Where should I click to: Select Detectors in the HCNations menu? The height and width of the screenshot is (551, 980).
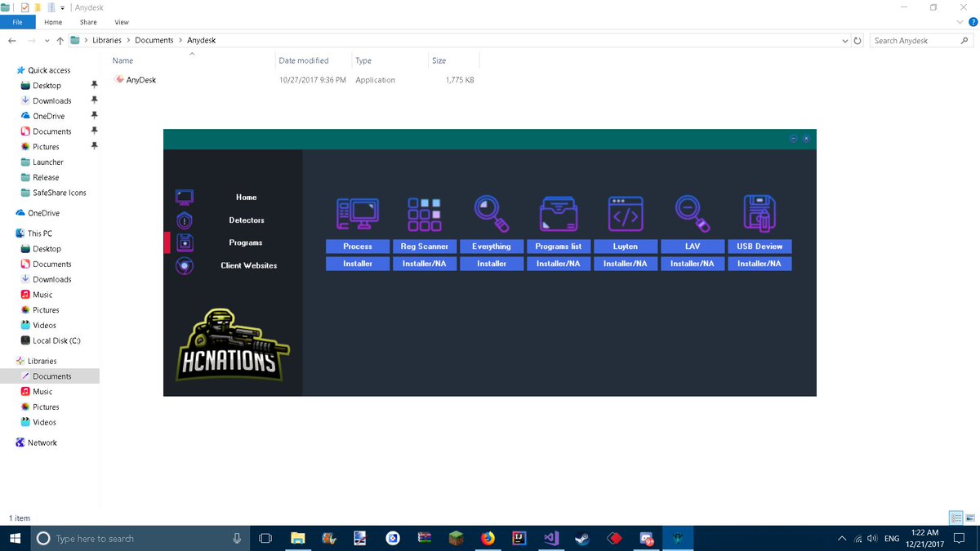pyautogui.click(x=247, y=220)
